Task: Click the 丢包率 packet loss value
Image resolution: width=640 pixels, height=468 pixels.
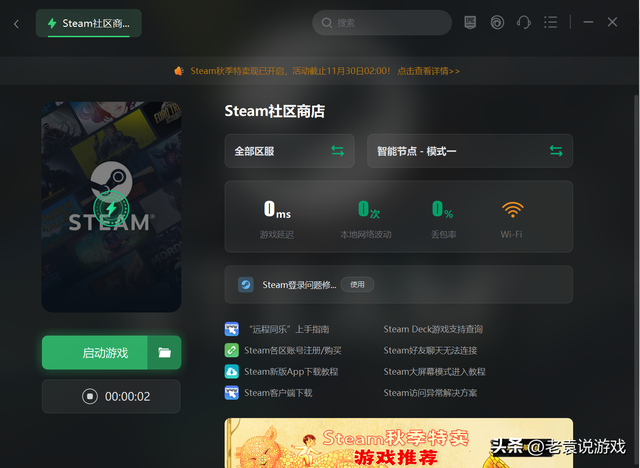Action: click(442, 210)
